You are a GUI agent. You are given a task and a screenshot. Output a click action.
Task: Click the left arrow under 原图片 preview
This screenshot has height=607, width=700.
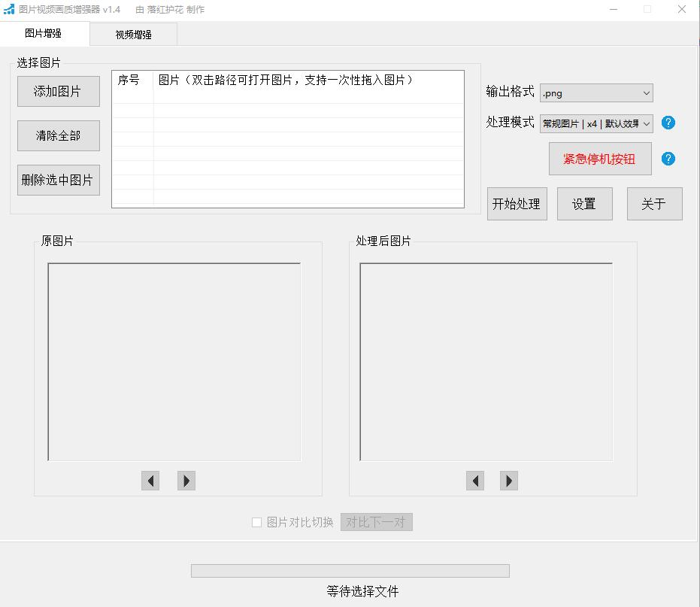(x=150, y=481)
